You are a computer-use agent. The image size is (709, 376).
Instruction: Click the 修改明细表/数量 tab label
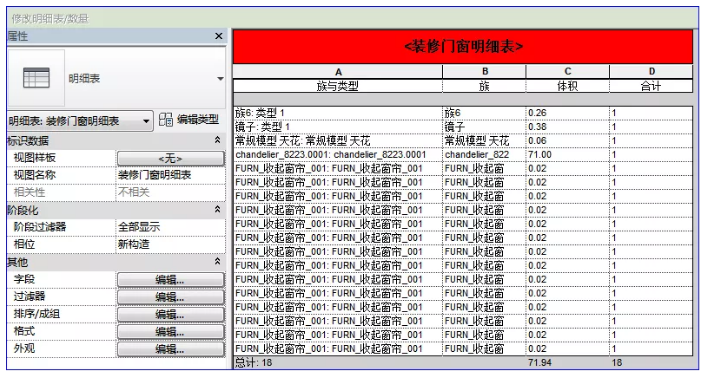click(x=50, y=19)
